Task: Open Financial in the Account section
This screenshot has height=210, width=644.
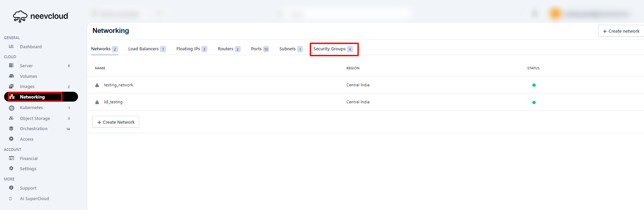Action: tap(29, 158)
